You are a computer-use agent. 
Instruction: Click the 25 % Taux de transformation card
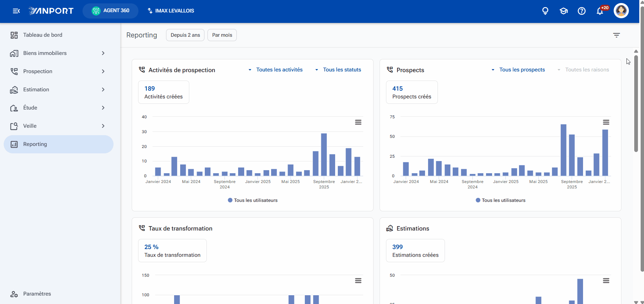click(172, 251)
